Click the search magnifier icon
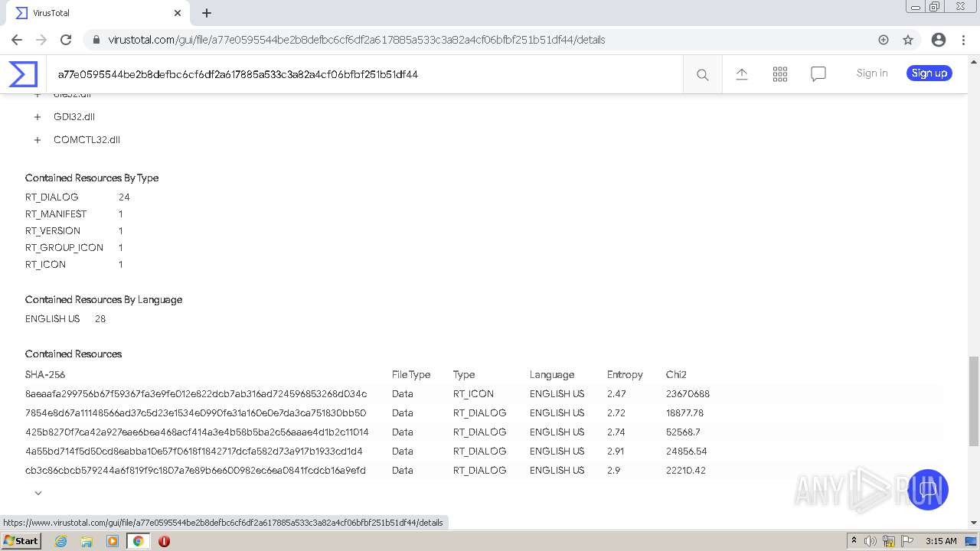 click(x=702, y=74)
